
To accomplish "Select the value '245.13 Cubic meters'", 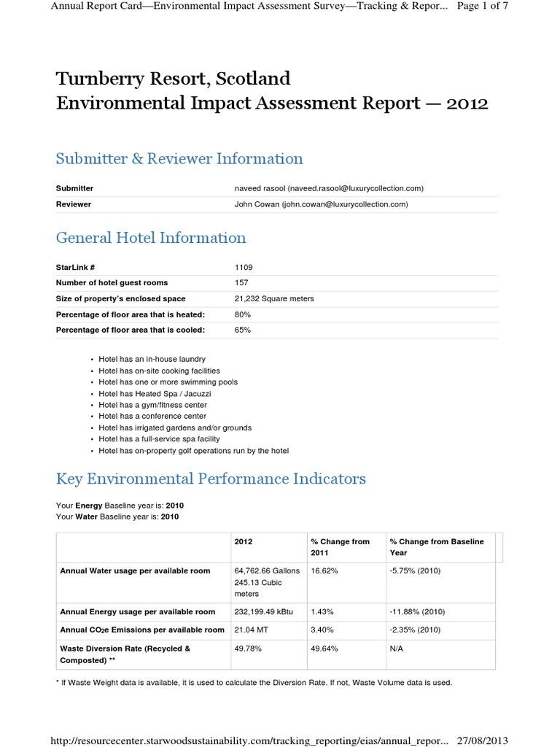I will (x=258, y=589).
